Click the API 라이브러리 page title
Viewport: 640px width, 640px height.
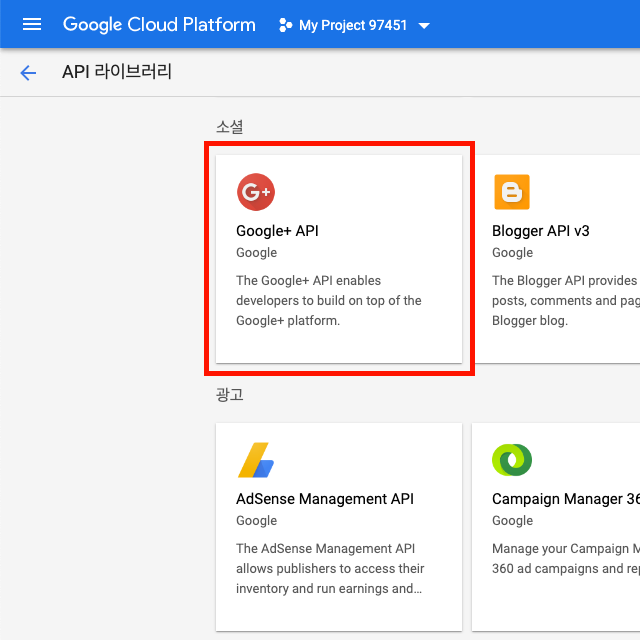117,73
